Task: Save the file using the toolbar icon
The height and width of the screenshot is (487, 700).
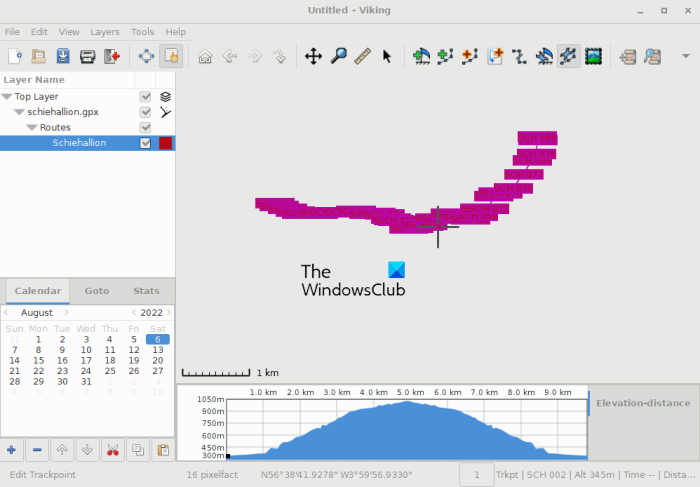Action: (x=63, y=57)
